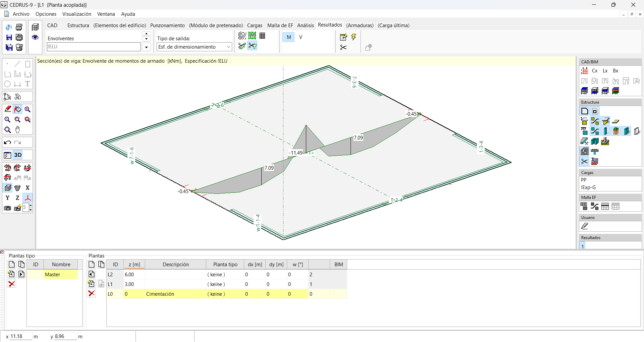Toggle the paint bucket fill tool
Viewport: 644px width, 342px height.
coord(17,109)
